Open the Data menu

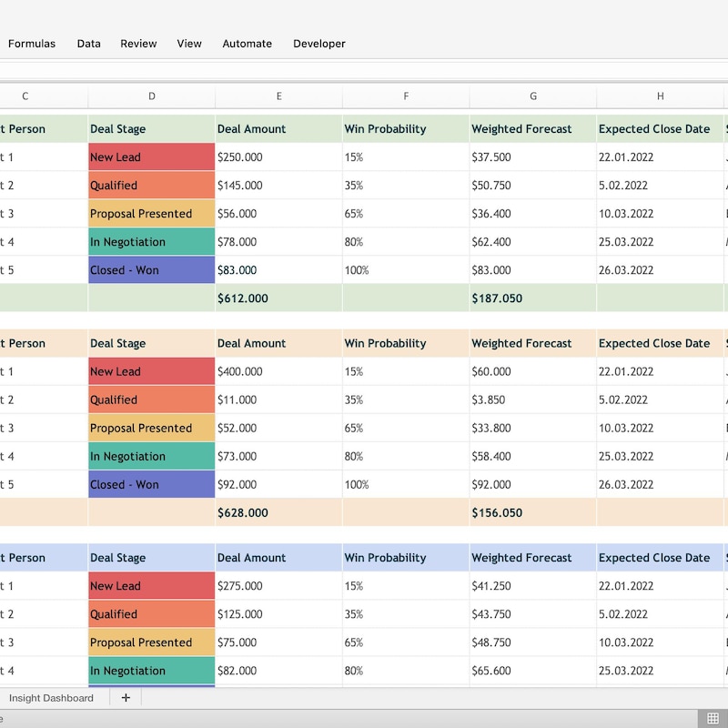(x=88, y=43)
